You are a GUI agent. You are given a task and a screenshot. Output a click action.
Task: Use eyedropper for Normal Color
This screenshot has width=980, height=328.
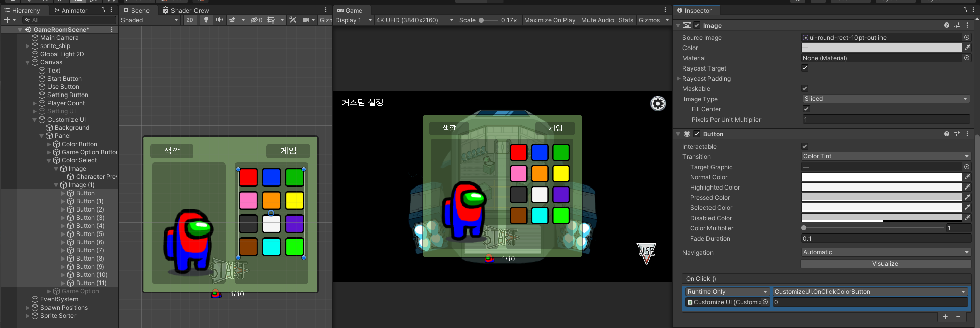967,177
